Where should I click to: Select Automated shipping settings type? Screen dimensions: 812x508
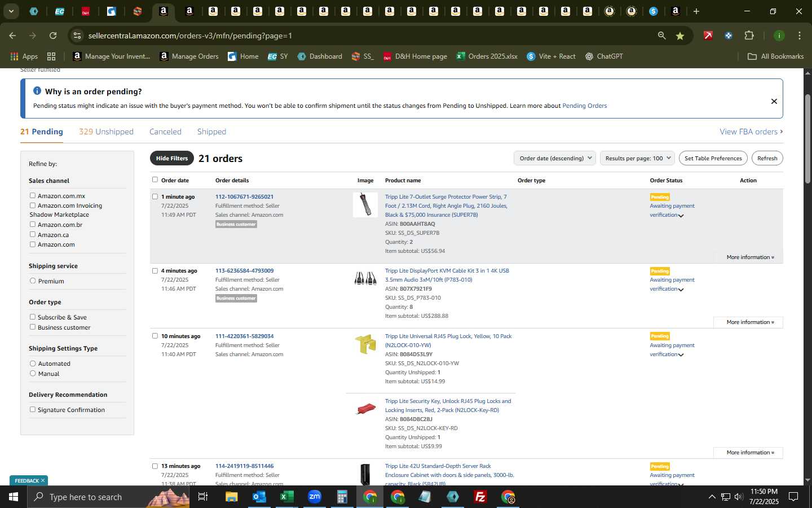point(33,364)
